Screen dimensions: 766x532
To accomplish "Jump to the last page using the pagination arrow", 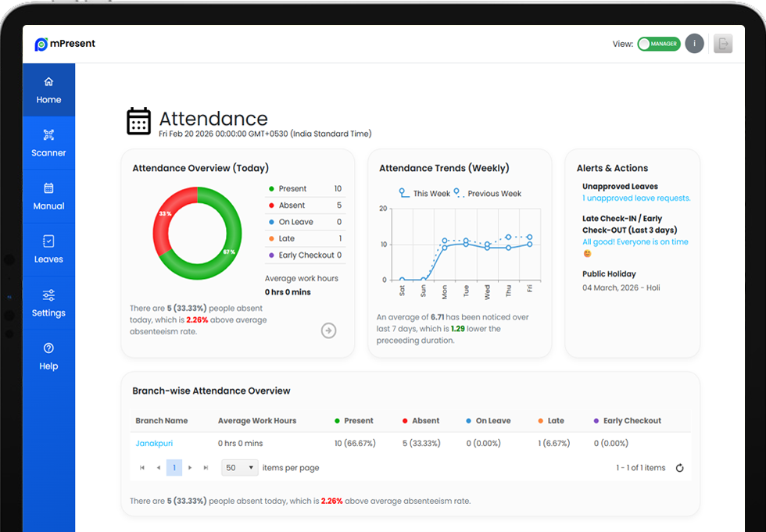I will tap(206, 467).
